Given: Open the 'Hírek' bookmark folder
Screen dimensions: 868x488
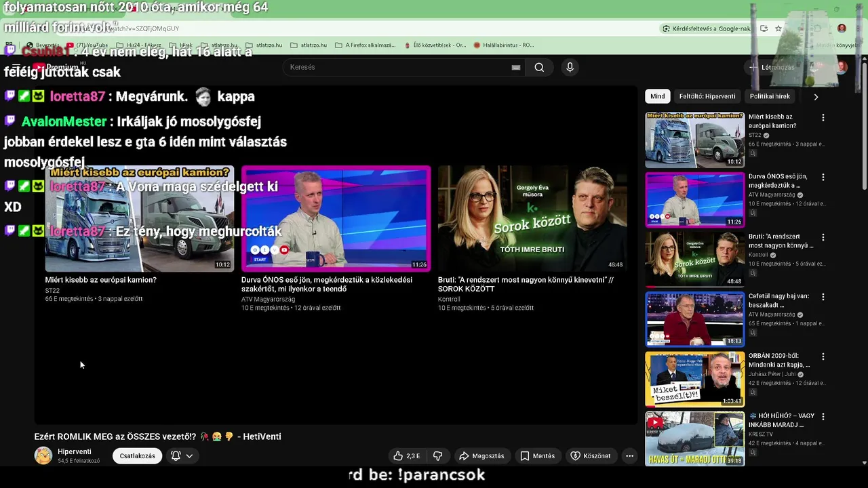Looking at the screenshot, I should click(x=180, y=45).
